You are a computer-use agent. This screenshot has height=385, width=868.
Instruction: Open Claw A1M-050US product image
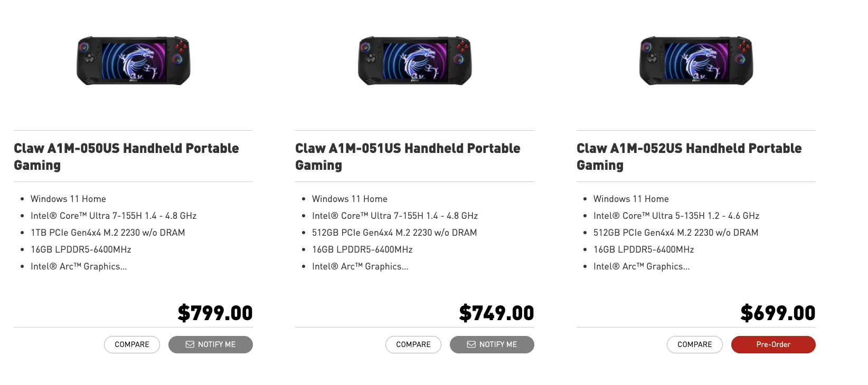[134, 61]
